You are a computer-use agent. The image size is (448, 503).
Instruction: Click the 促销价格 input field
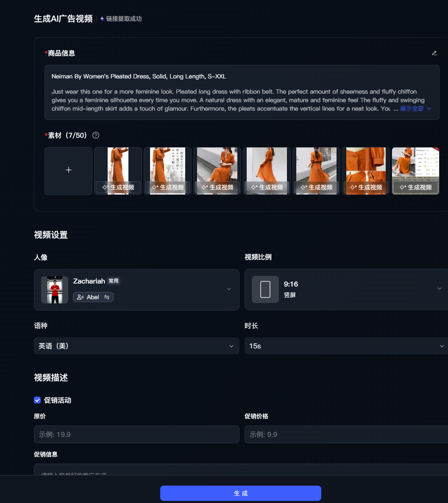345,434
